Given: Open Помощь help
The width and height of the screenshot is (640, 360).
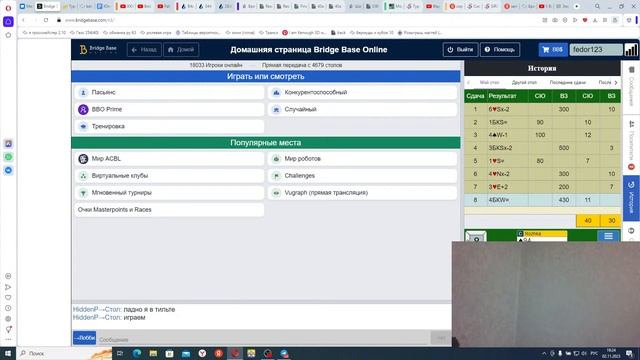Looking at the screenshot, I should [x=500, y=50].
